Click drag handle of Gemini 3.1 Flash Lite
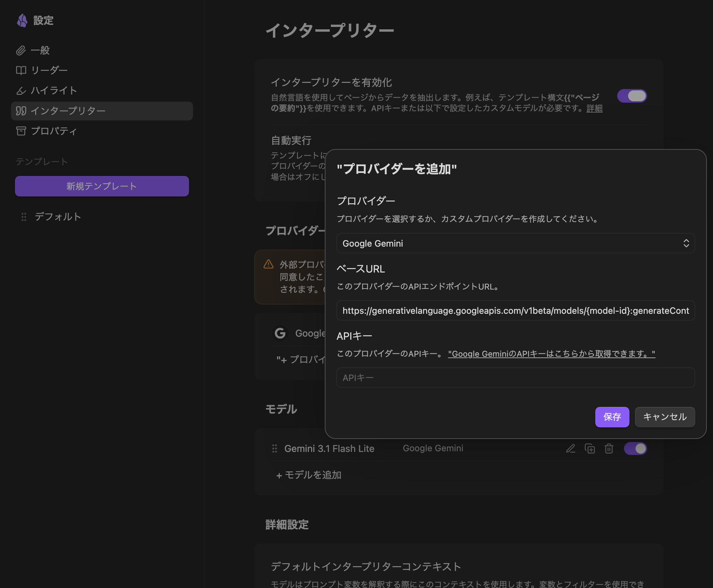This screenshot has height=588, width=713. pos(274,449)
